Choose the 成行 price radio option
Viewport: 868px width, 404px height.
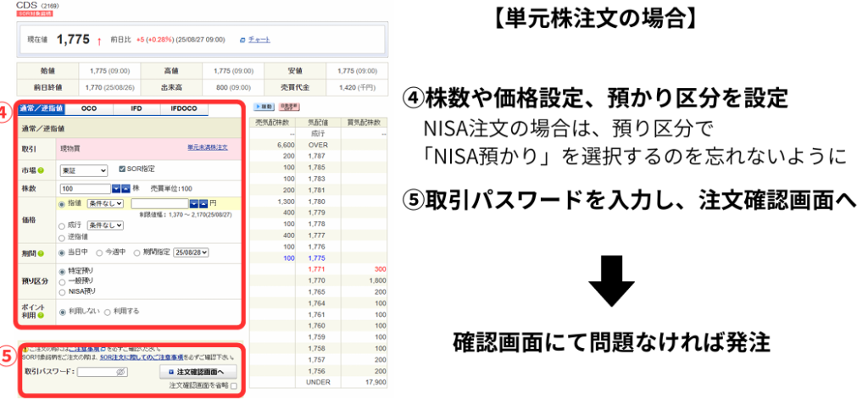point(63,225)
